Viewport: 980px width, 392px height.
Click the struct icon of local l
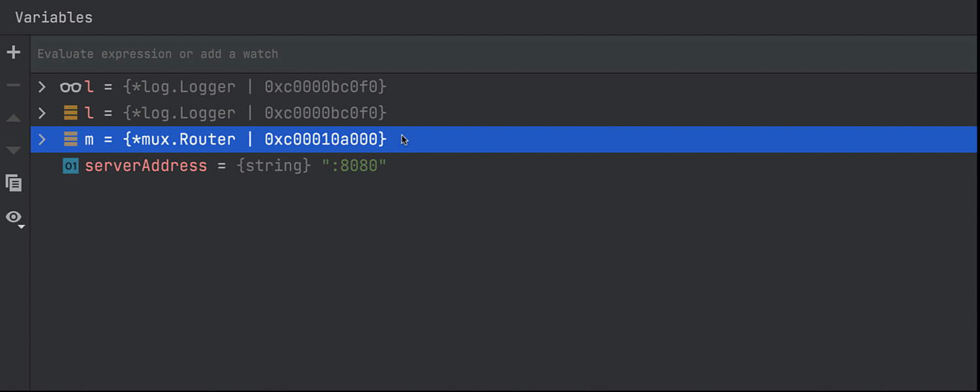click(71, 113)
